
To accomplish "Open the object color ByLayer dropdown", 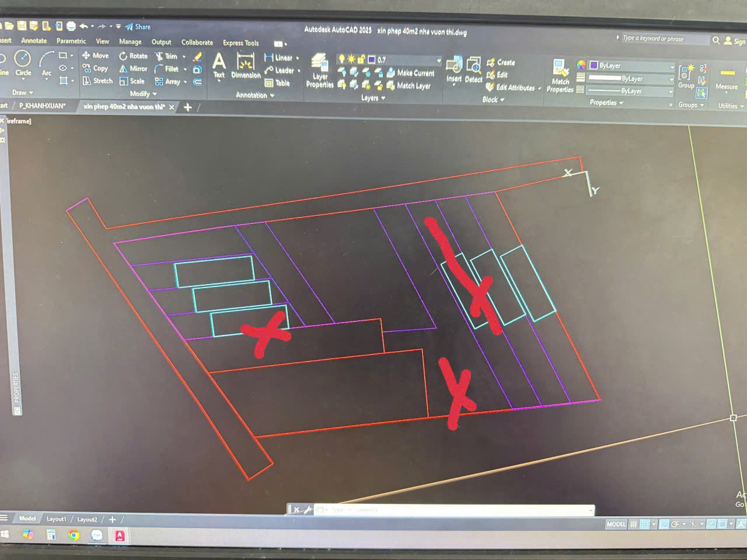I will coord(631,66).
